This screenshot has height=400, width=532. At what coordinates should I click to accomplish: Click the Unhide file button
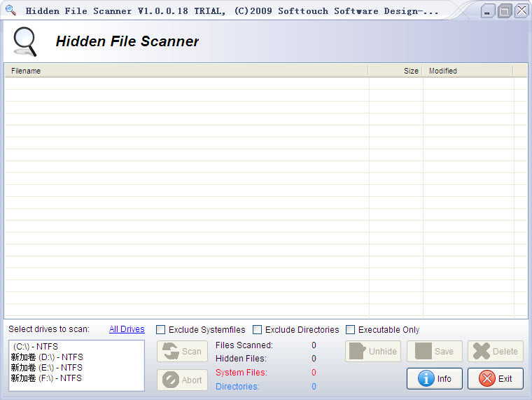372,352
